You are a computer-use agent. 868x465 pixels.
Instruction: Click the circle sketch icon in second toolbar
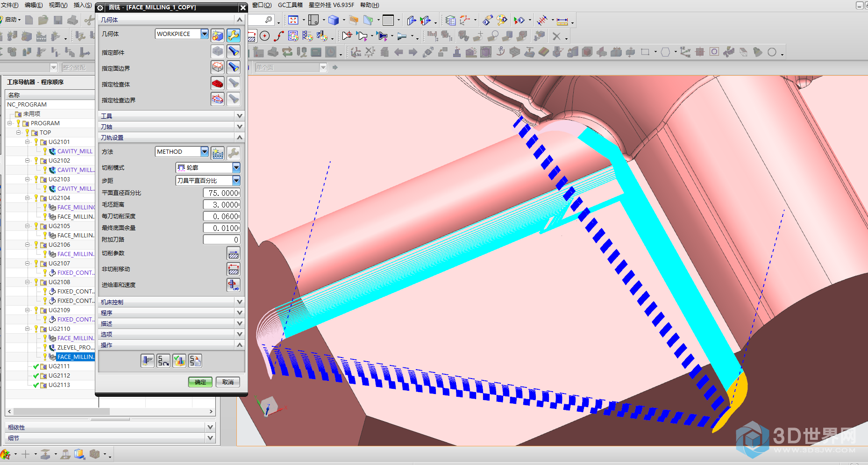[265, 36]
